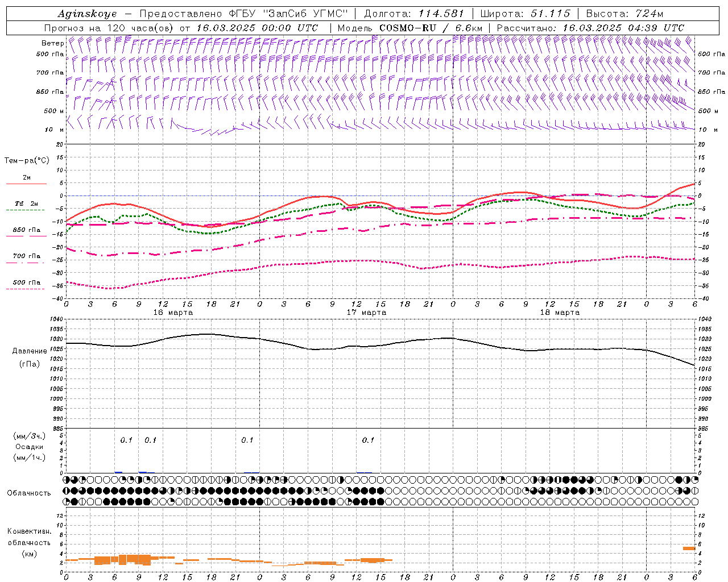Click the Облачность cloudiness row label
Viewport: 728px width, 582px height.
click(x=29, y=493)
